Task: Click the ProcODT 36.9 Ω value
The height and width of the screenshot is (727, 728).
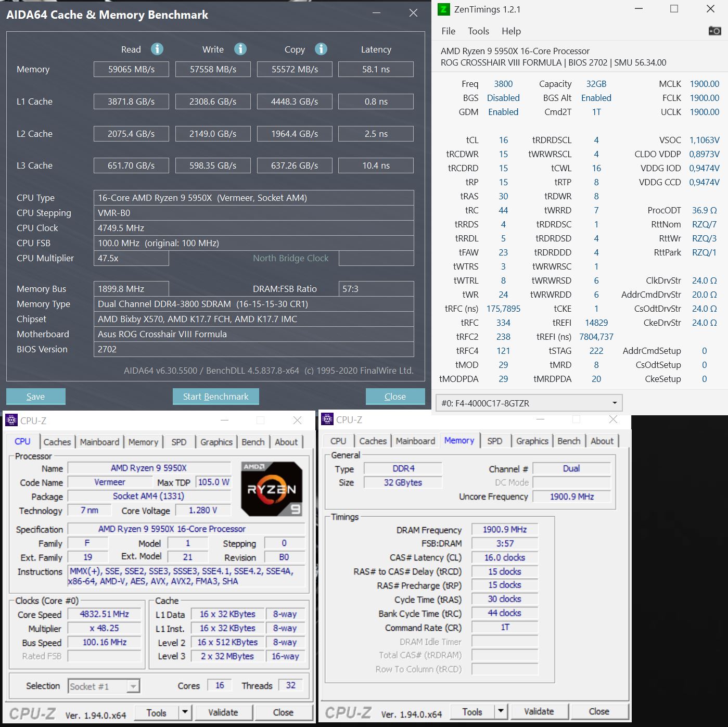Action: click(x=705, y=210)
